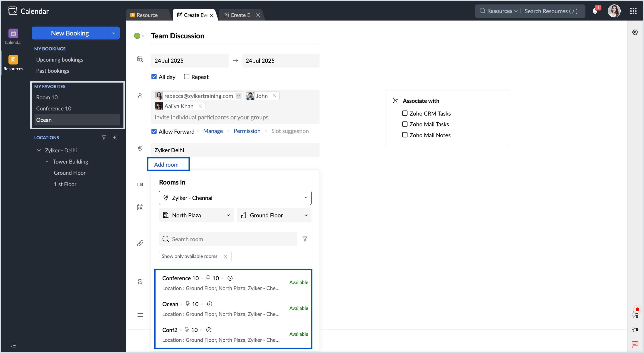Switch to the Resources tab

coord(148,15)
